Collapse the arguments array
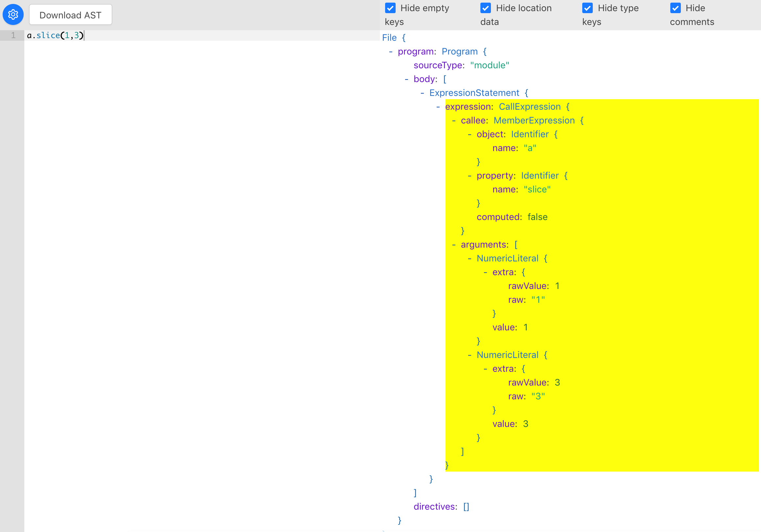 [x=454, y=245]
